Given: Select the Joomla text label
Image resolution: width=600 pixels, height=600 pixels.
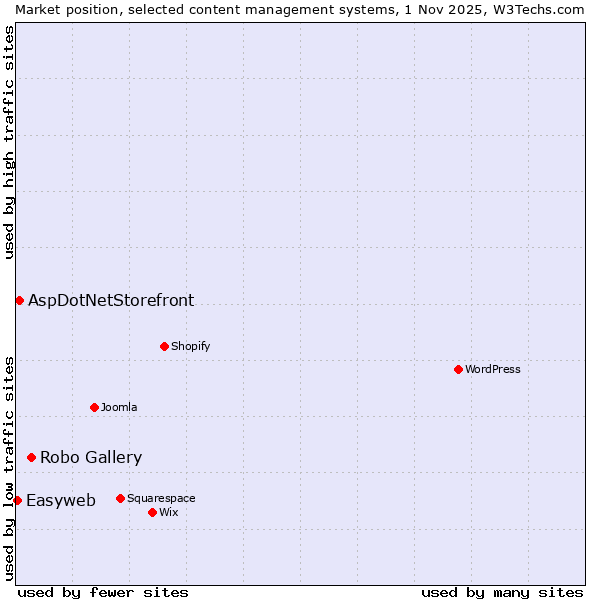Looking at the screenshot, I should tap(119, 407).
